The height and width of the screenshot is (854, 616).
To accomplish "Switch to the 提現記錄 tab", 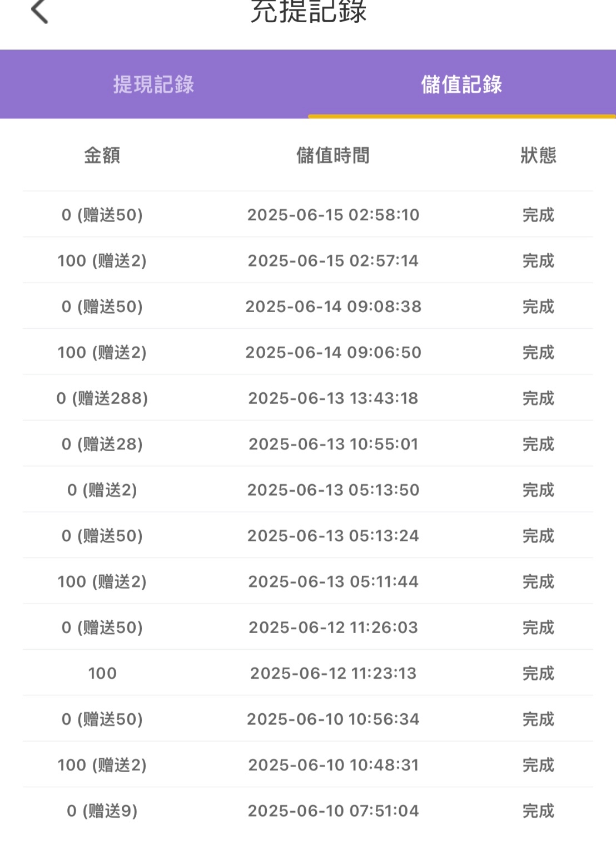I will 153,85.
